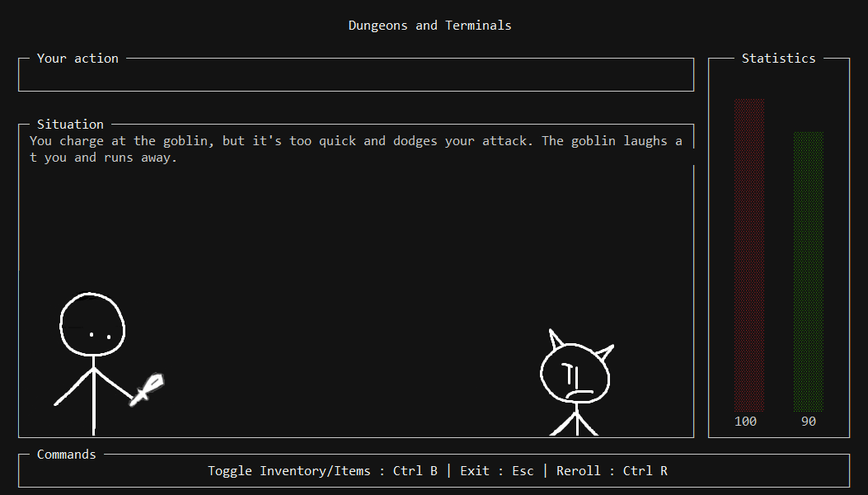
Task: Click the sword in player's hand
Action: (x=147, y=389)
